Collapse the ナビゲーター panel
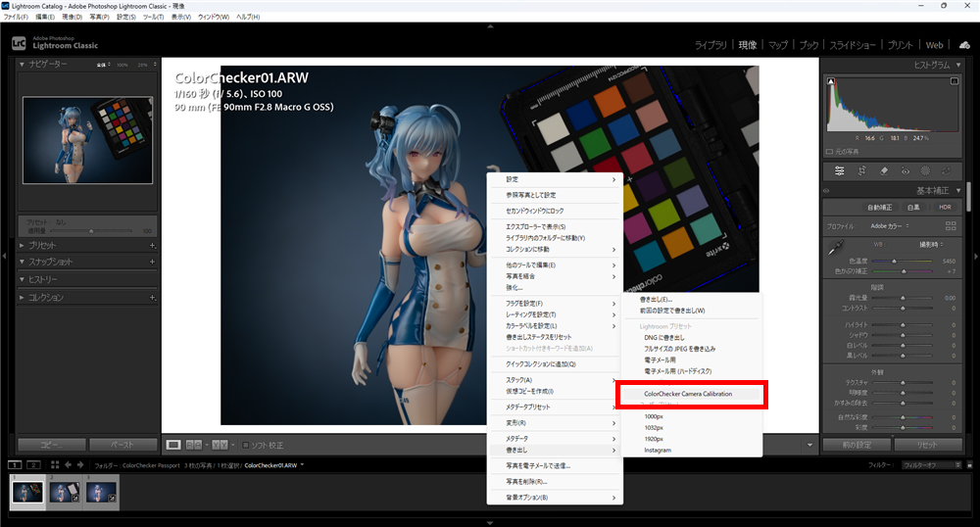Viewport: 980px width, 527px height. click(x=22, y=65)
